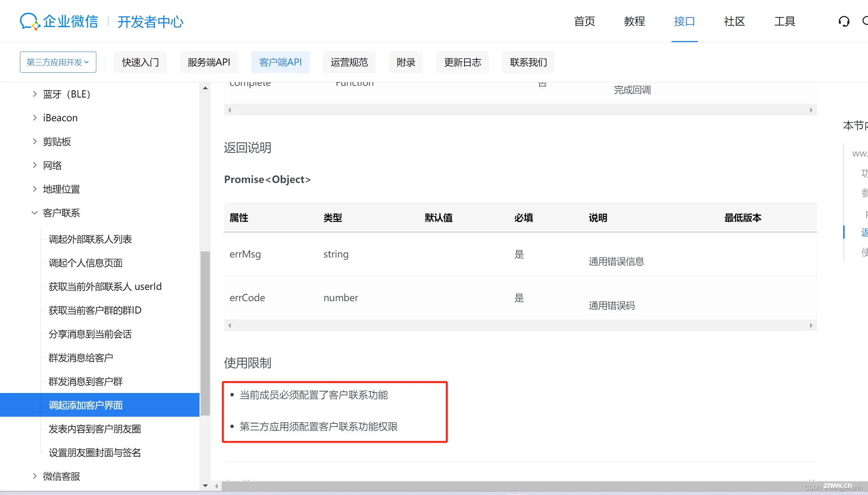Open the 附录 tab

tap(406, 62)
